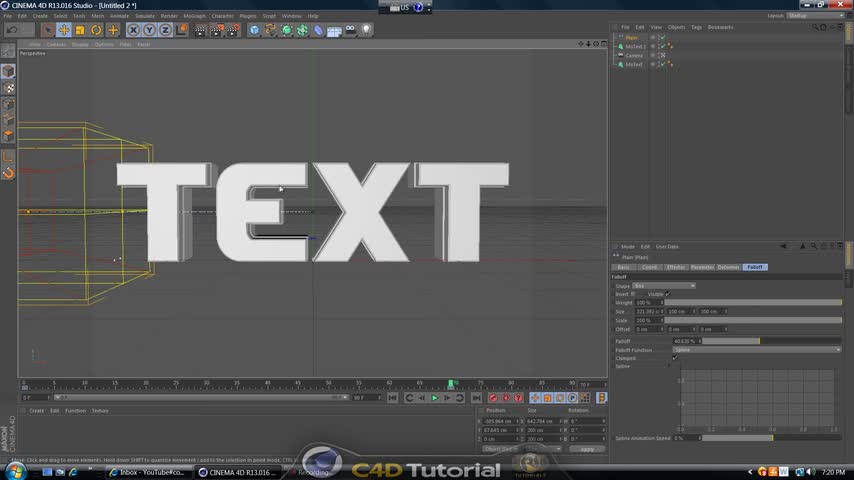Open the MoGraph menu
The width and height of the screenshot is (854, 480).
click(x=194, y=16)
